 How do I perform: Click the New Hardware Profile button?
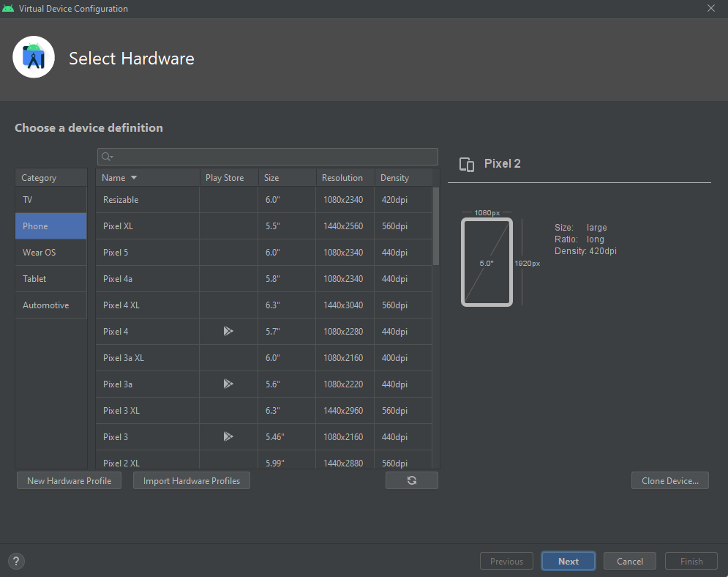click(68, 480)
